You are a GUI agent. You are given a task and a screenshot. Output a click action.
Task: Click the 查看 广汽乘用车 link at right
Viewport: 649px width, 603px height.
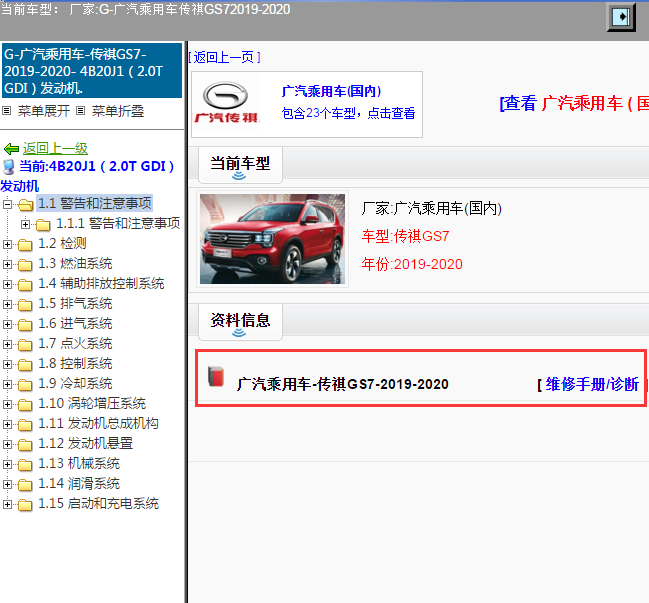(x=574, y=103)
